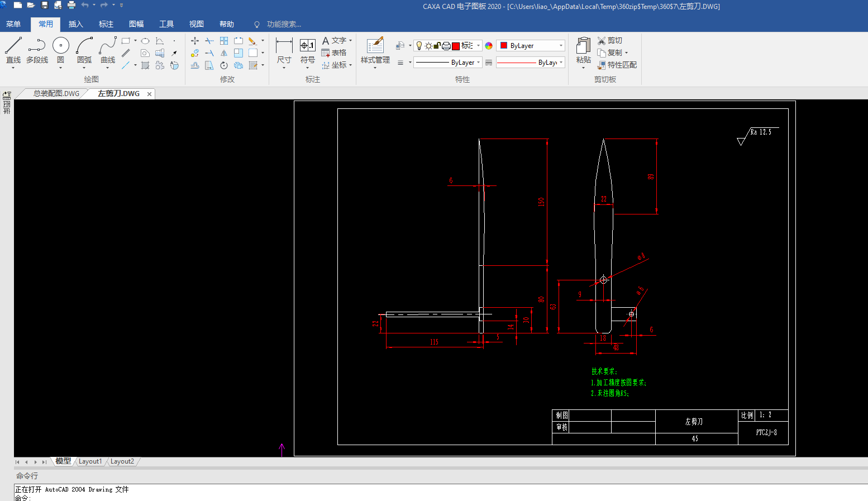
Task: Open the ByLayer color dropdown
Action: point(561,46)
